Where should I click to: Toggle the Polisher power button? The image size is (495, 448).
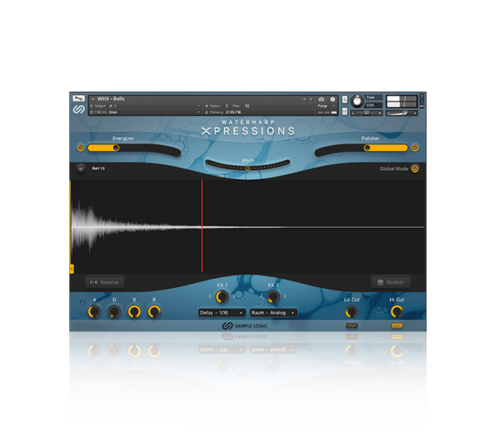415,148
